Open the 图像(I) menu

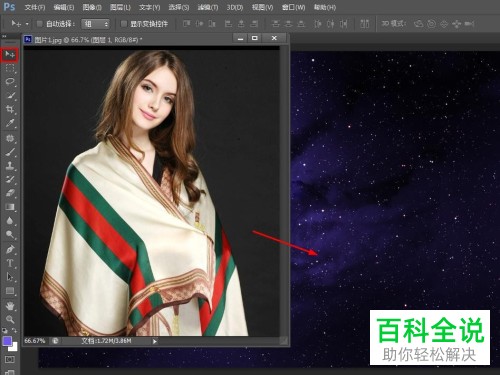pyautogui.click(x=92, y=7)
